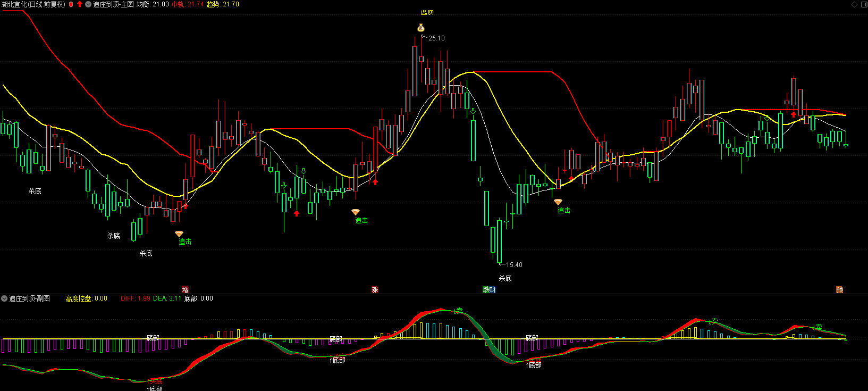Click the green down-arrow below the 25.10 peak decline

click(x=473, y=111)
